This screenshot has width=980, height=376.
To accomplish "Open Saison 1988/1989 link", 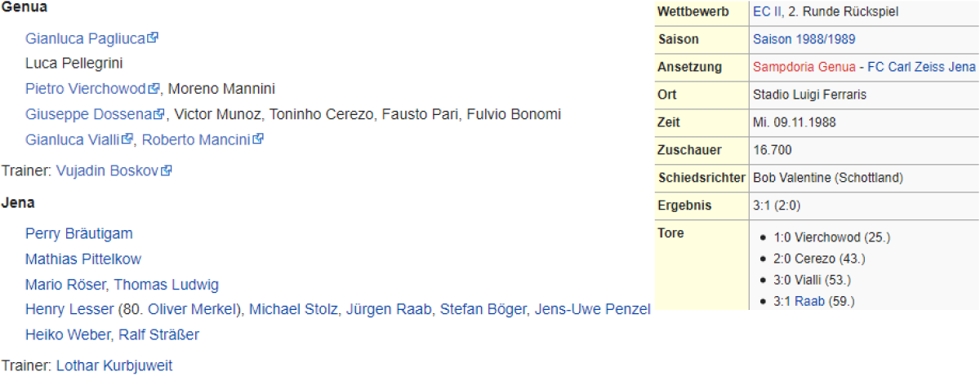I will pos(804,39).
